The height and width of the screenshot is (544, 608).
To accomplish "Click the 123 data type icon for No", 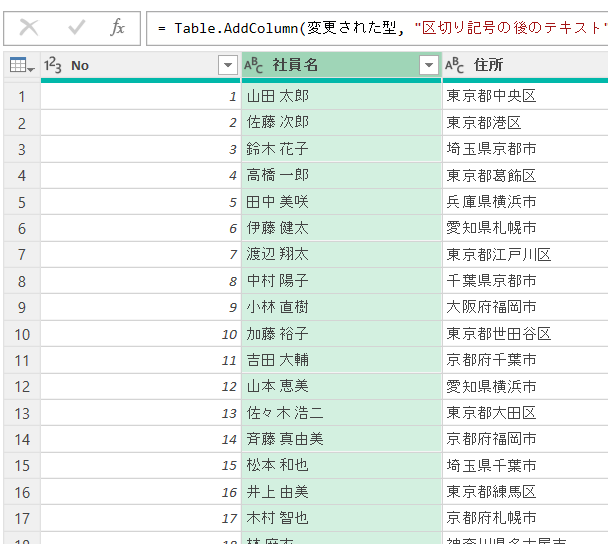I will pos(55,65).
